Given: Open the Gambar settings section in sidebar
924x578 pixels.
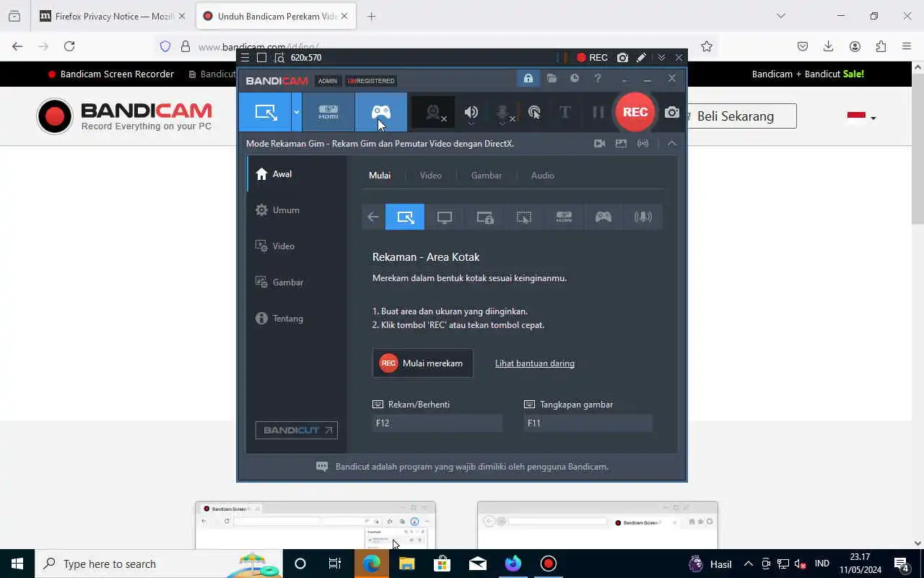Looking at the screenshot, I should tap(297, 282).
